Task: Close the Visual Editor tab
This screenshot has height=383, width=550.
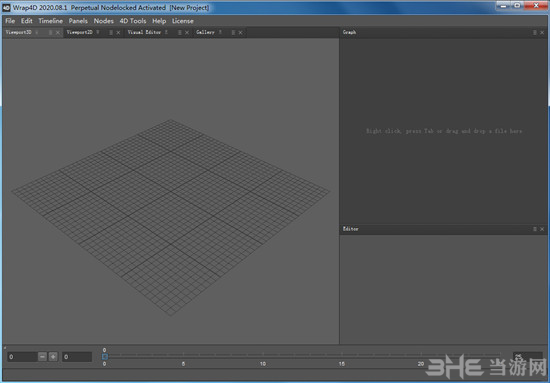Action: pos(187,33)
